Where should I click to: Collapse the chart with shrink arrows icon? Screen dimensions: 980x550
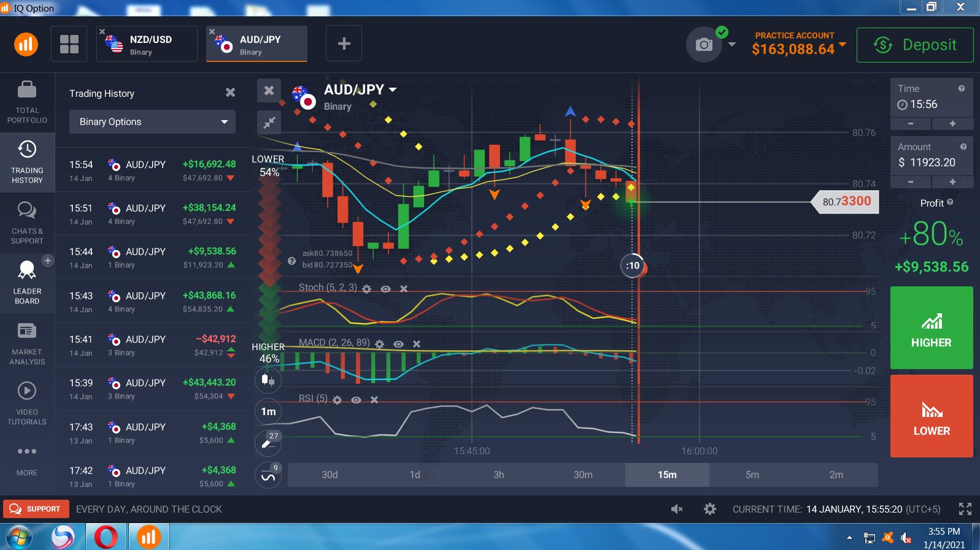click(x=269, y=122)
